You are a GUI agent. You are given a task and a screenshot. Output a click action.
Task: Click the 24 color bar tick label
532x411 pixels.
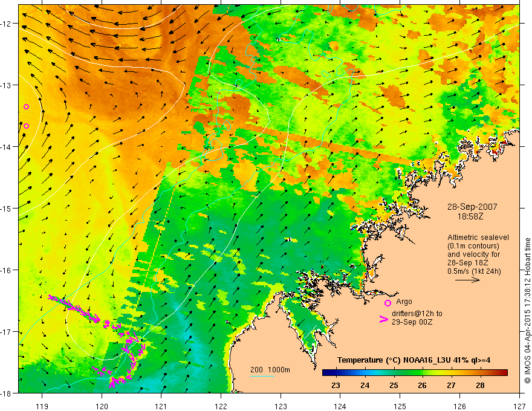[x=365, y=385]
